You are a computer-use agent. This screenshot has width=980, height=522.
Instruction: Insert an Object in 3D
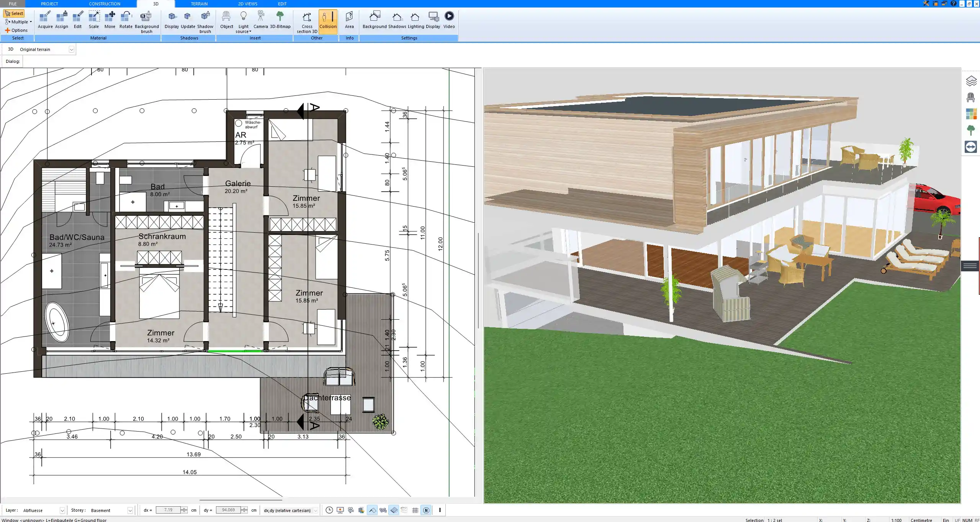coord(227,20)
